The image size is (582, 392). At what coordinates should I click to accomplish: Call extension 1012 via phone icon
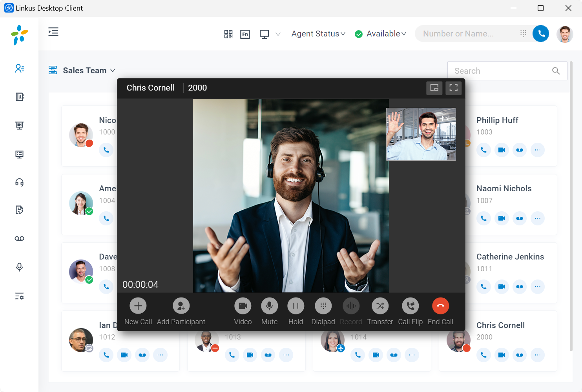[106, 355]
